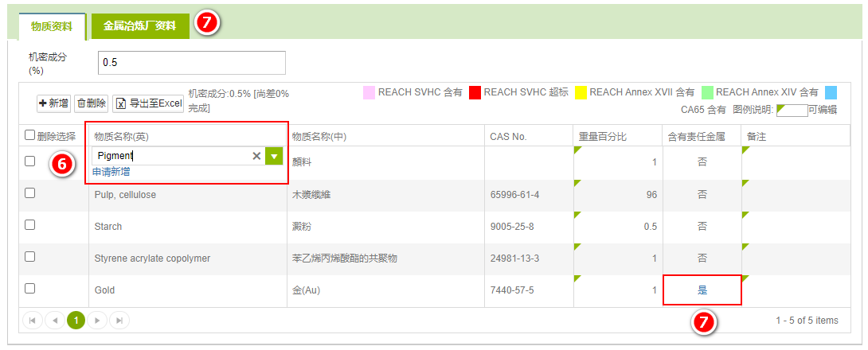Go to the next page arrow
This screenshot has height=350, width=868.
[x=97, y=321]
